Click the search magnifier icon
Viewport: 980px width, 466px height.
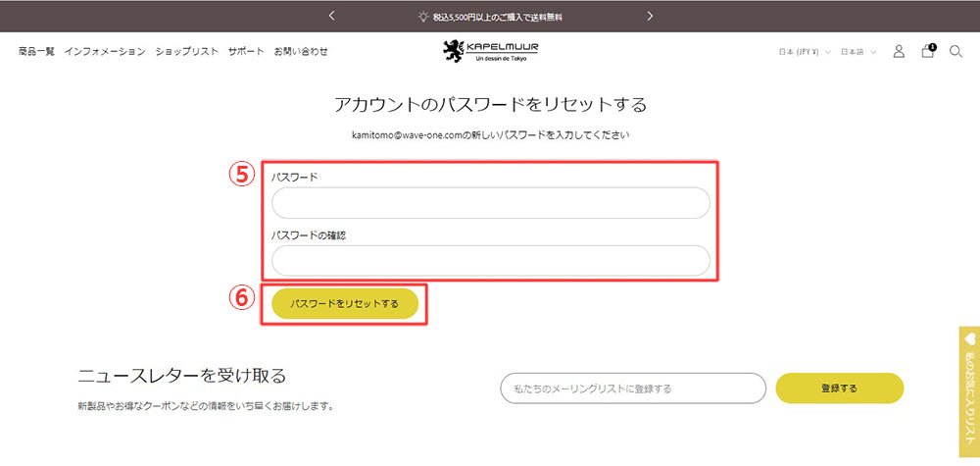coord(955,51)
